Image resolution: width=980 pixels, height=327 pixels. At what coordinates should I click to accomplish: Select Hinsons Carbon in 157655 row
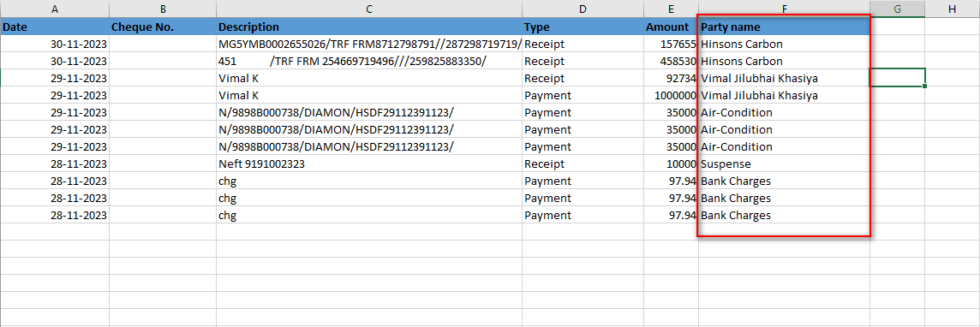[784, 45]
